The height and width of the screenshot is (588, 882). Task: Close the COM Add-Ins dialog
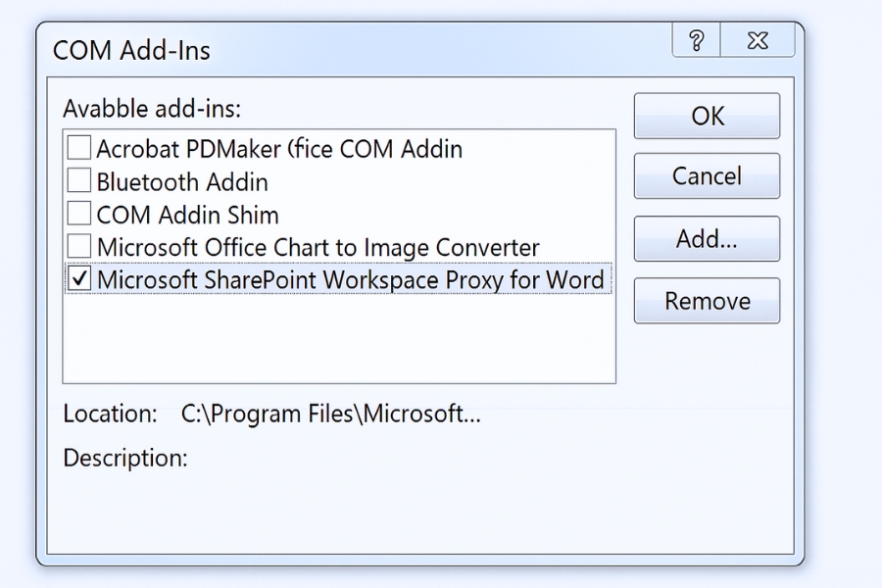pos(758,41)
